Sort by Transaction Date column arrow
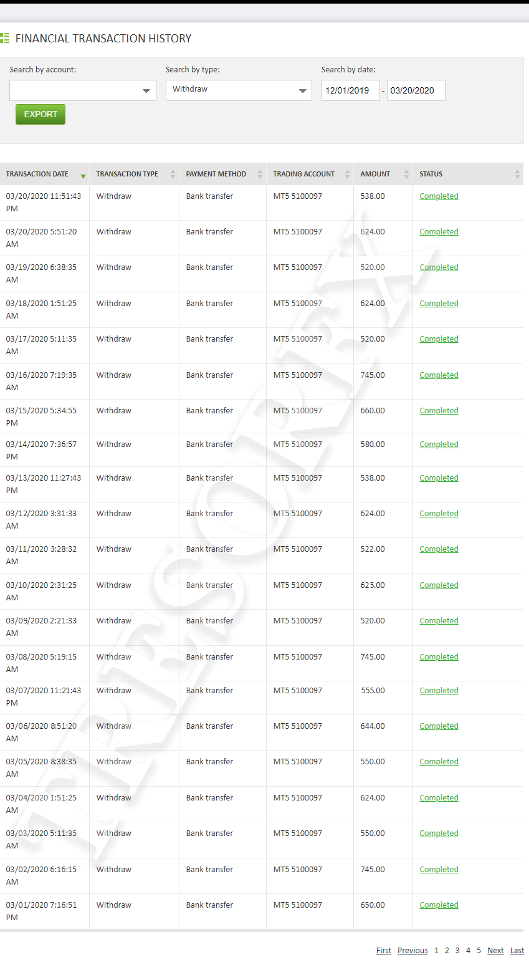The width and height of the screenshot is (529, 980). click(x=83, y=176)
